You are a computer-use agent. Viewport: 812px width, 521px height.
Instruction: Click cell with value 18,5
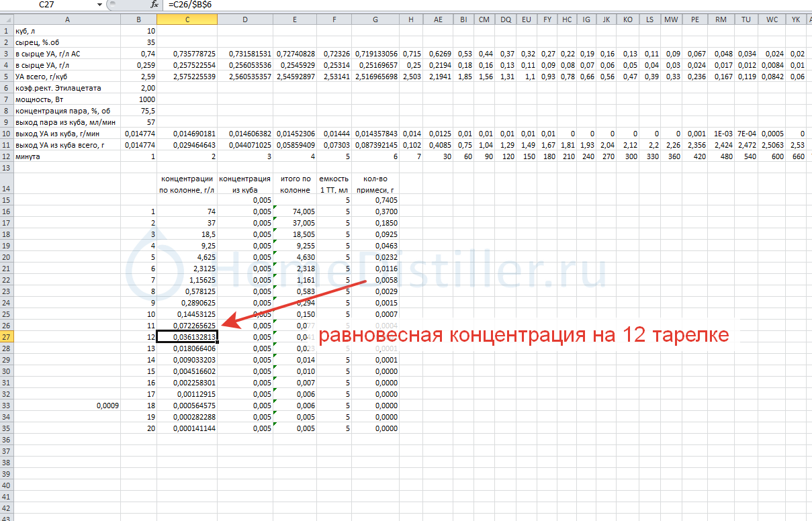187,234
